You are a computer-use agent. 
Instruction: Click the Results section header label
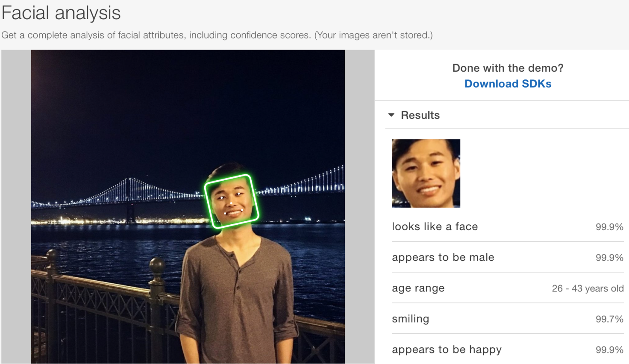(x=420, y=115)
